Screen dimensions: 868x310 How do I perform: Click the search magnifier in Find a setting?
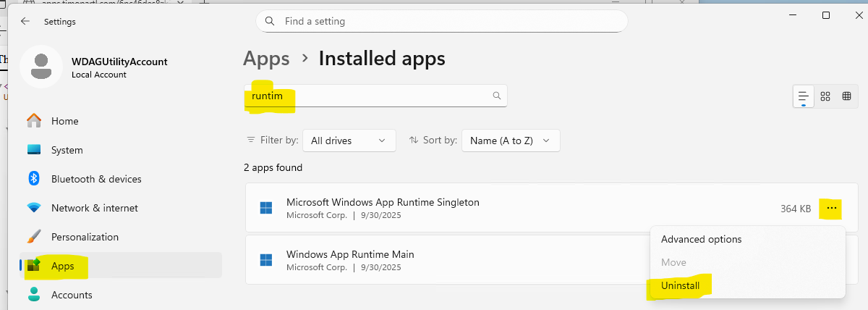coord(270,21)
